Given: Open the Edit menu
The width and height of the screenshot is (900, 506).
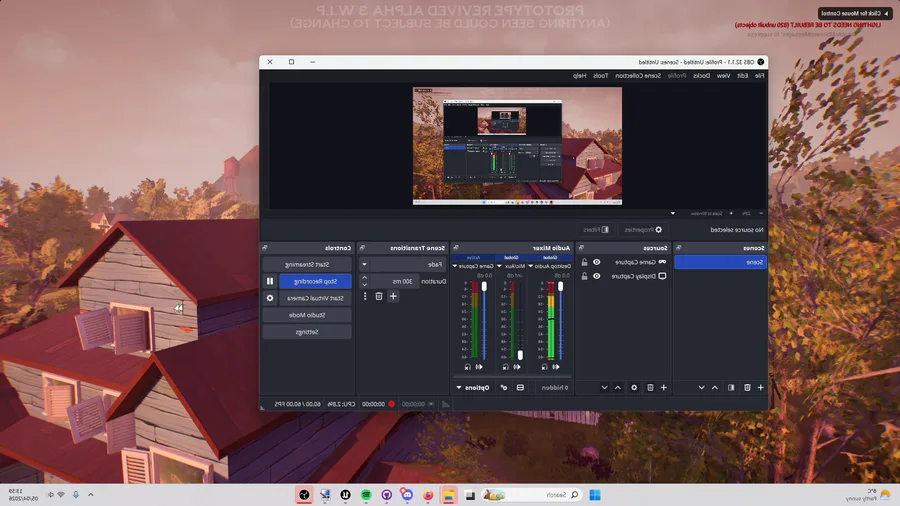Looking at the screenshot, I should point(742,76).
